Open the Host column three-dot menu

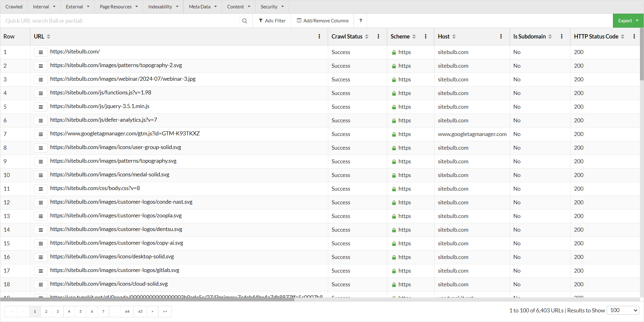(x=501, y=36)
